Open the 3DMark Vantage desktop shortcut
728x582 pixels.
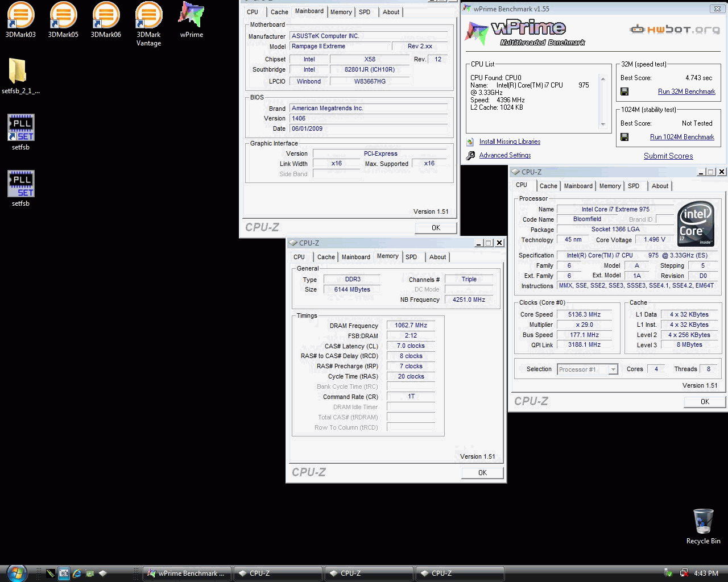[148, 24]
